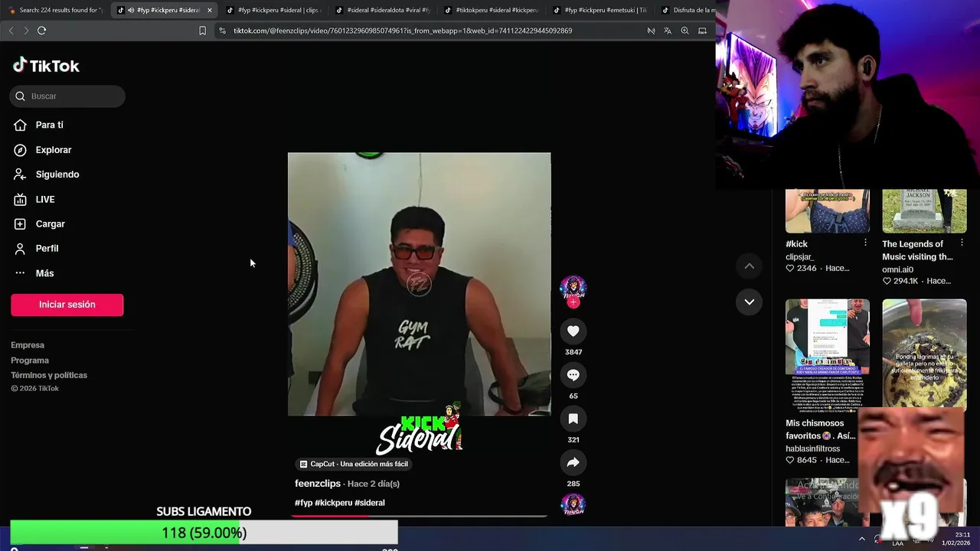Click the #kickperu hashtag
980x551 pixels.
(334, 503)
